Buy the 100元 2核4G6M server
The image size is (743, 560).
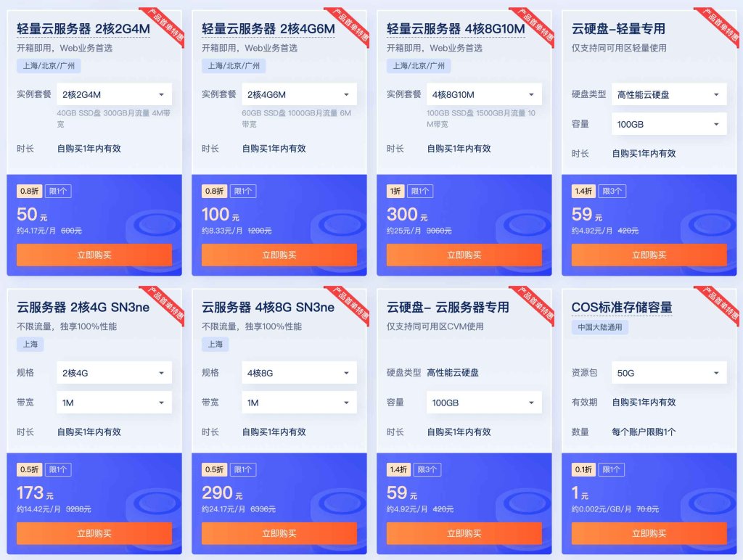[279, 255]
